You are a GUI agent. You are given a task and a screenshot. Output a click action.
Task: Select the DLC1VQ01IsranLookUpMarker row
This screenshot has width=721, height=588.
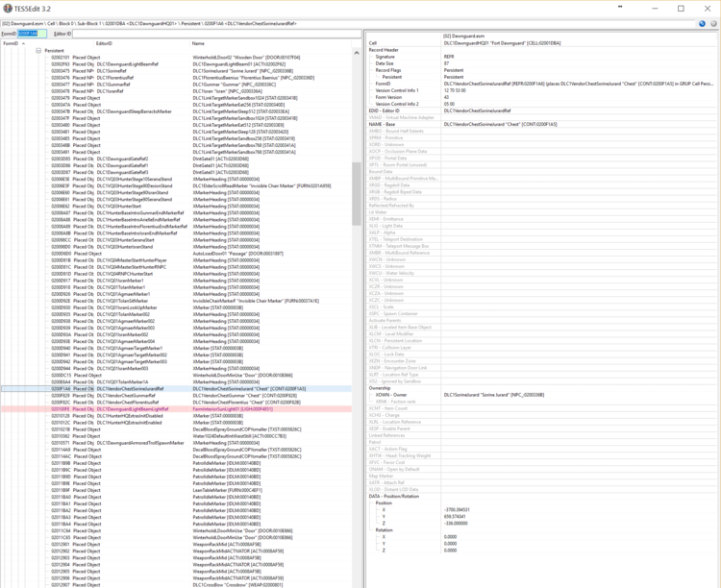(x=176, y=307)
